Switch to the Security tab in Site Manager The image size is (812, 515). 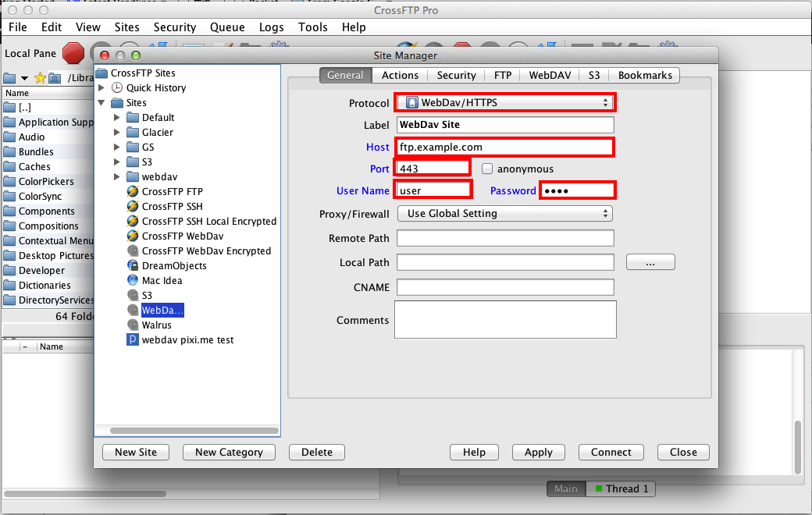pyautogui.click(x=456, y=75)
